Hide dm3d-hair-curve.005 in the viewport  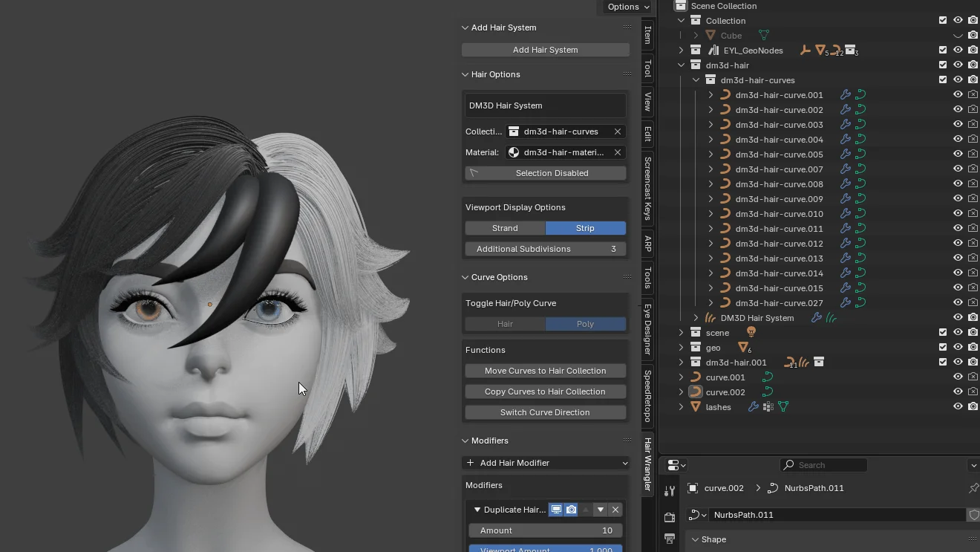[x=958, y=154]
